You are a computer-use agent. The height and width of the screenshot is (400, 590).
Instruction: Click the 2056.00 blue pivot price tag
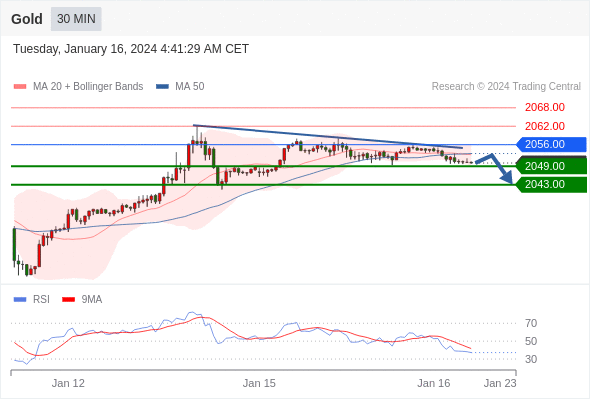551,144
